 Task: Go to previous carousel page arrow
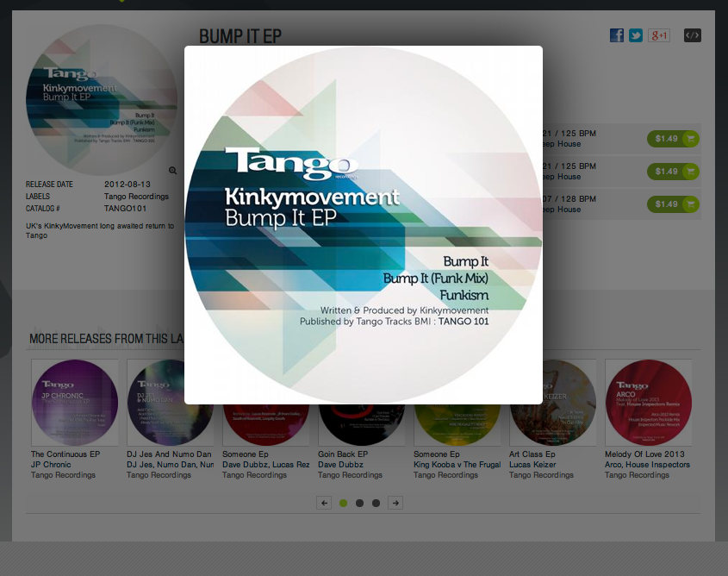click(x=324, y=503)
